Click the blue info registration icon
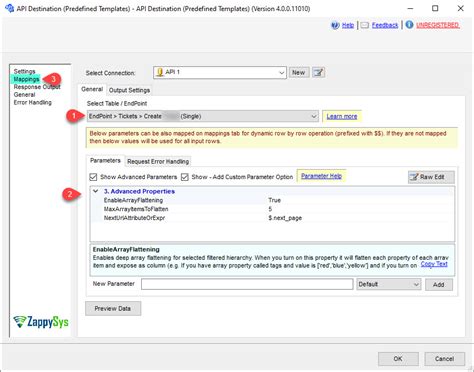 tap(409, 25)
